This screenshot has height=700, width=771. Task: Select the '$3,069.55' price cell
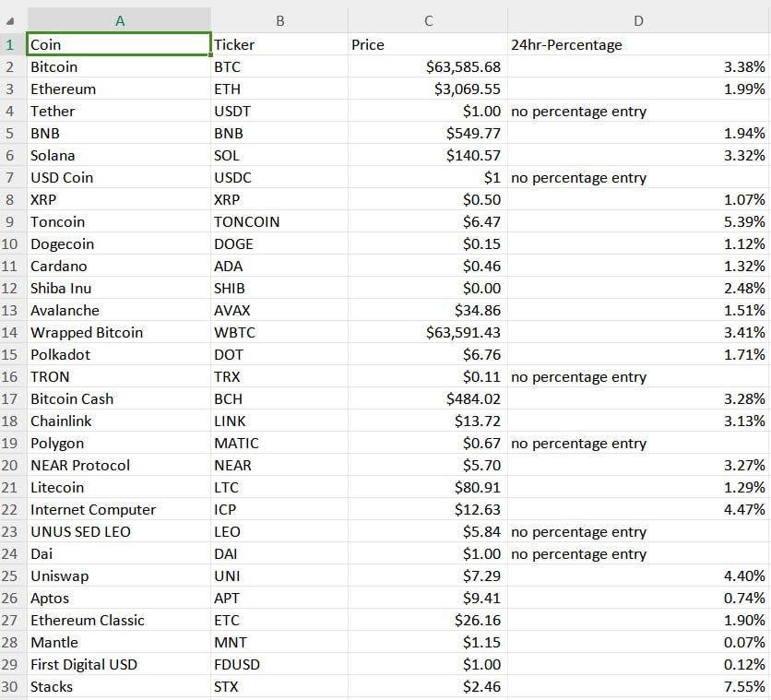click(428, 89)
